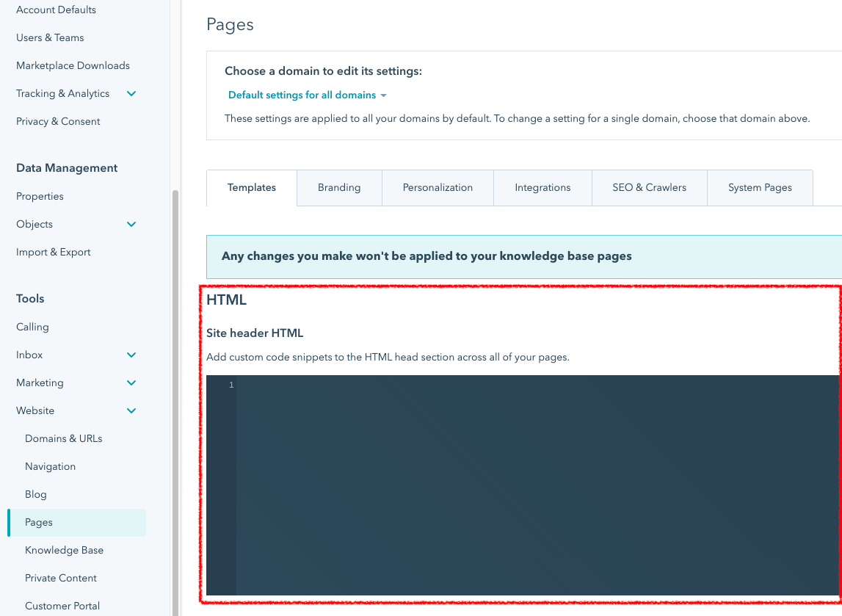Open the Default settings for all domains dropdown
This screenshot has height=616, width=842.
(307, 95)
